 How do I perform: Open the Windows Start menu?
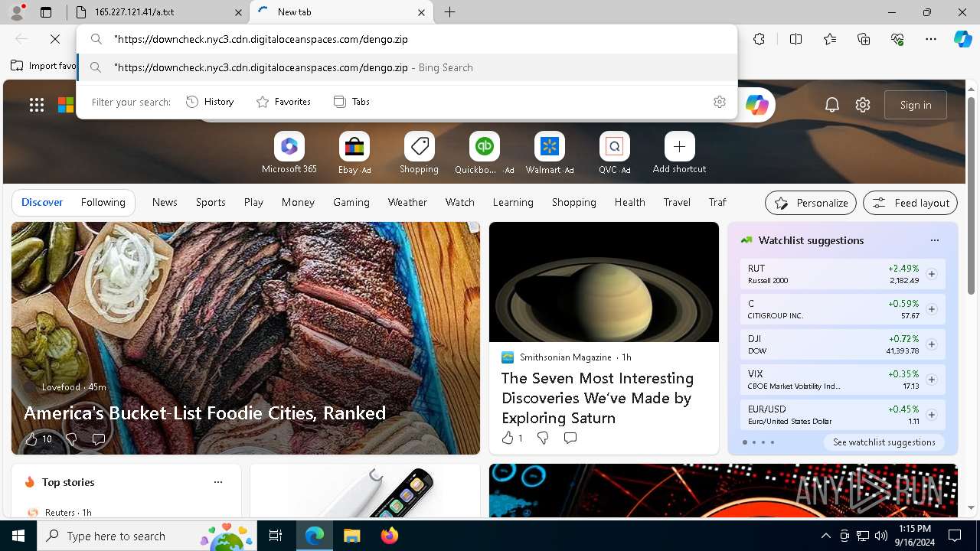pos(18,536)
